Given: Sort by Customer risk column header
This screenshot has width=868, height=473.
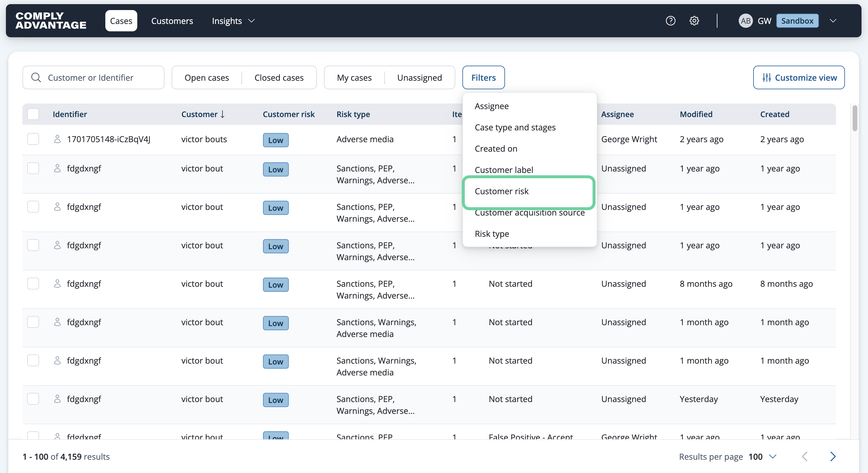Looking at the screenshot, I should 288,114.
